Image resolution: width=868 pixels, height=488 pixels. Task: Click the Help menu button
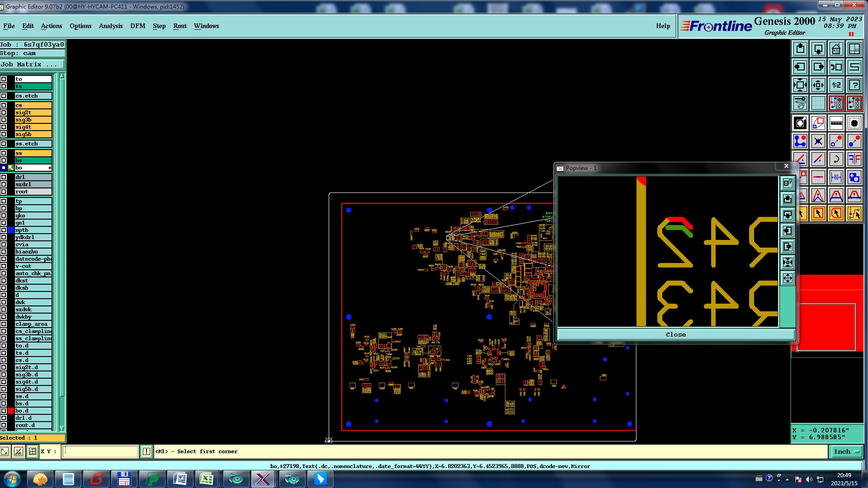(x=663, y=26)
